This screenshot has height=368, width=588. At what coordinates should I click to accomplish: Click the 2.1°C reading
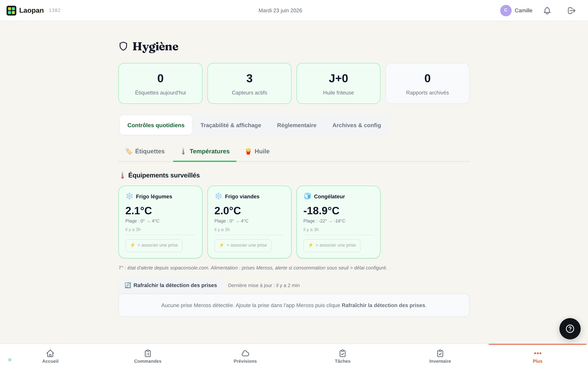coord(138,211)
